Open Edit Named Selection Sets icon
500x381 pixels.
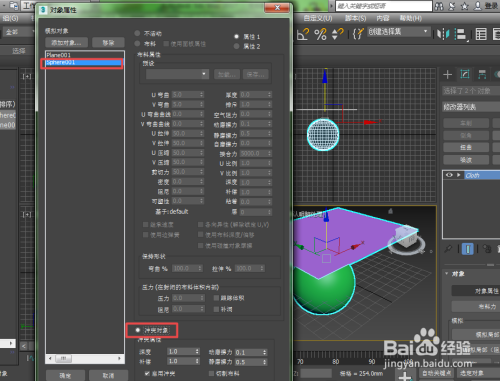[358, 34]
